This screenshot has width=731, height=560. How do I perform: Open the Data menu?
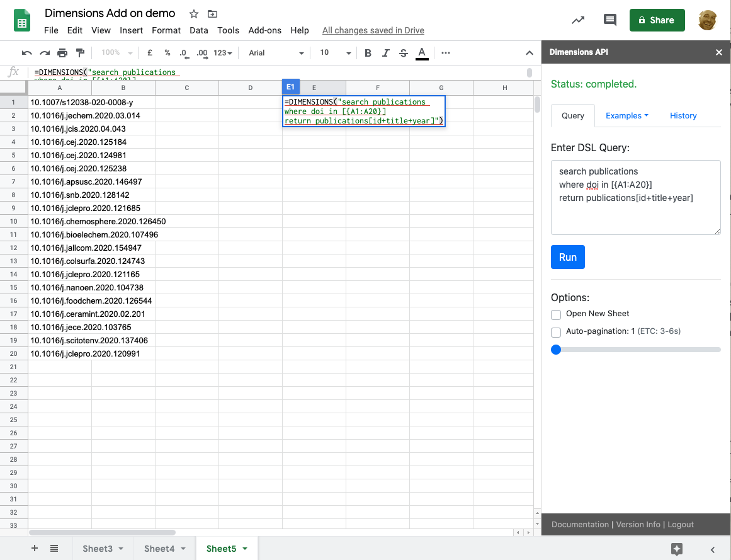click(x=198, y=30)
